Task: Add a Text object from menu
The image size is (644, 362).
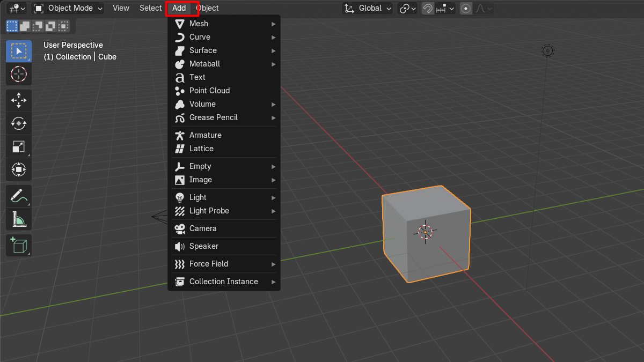Action: 224,77
